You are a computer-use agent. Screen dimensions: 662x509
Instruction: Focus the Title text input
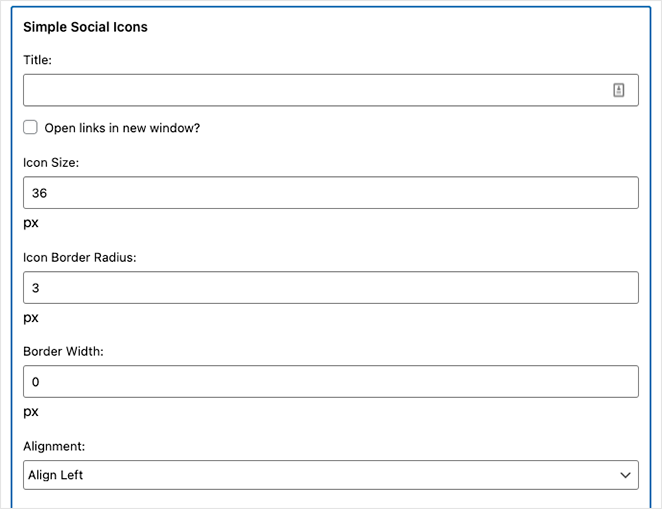(331, 90)
